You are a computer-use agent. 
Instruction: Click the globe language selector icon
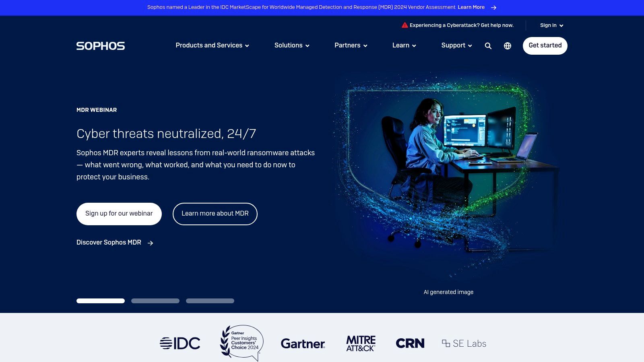508,46
